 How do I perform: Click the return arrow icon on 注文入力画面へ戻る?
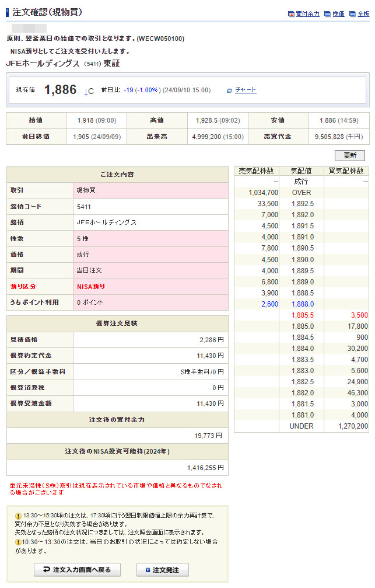46,570
